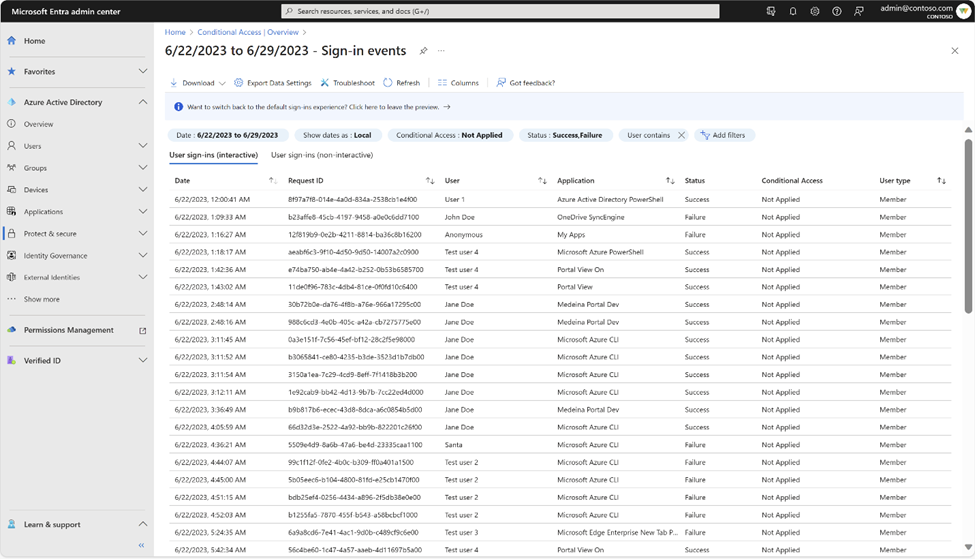Expand the Identity Governance chevron
This screenshot has height=559, width=975.
142,256
